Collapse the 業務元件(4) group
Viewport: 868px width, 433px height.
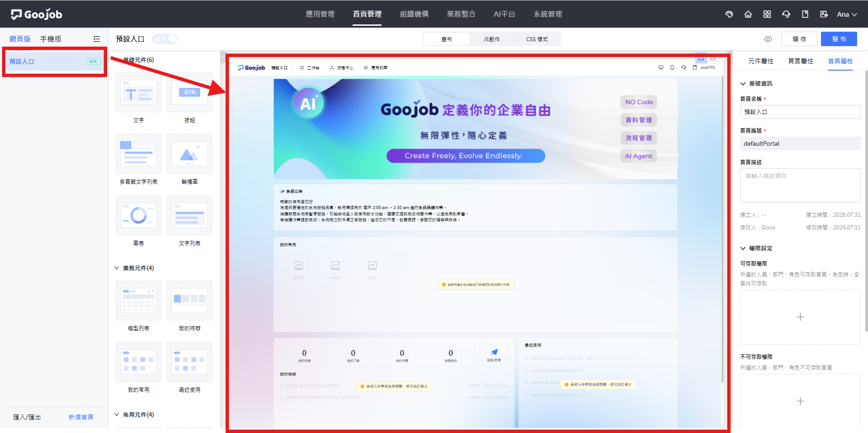[117, 268]
